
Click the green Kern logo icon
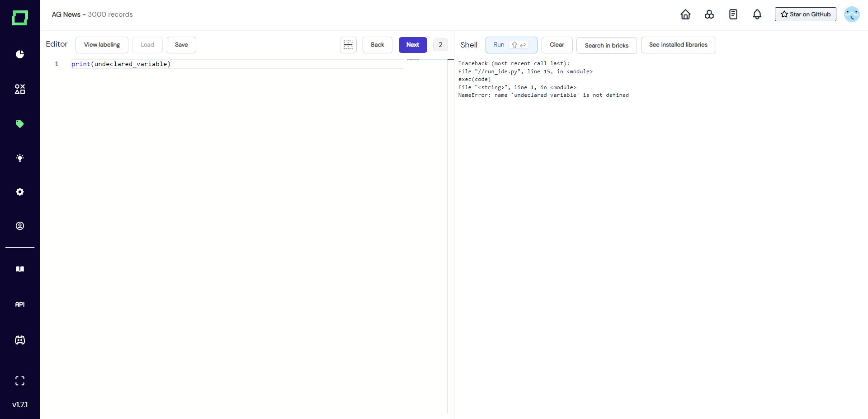click(x=20, y=18)
